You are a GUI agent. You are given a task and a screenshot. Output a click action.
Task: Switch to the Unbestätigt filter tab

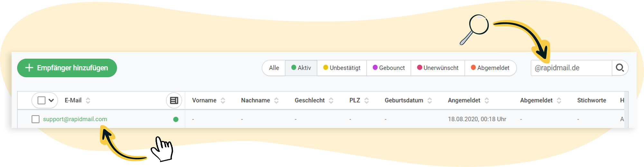click(x=342, y=68)
